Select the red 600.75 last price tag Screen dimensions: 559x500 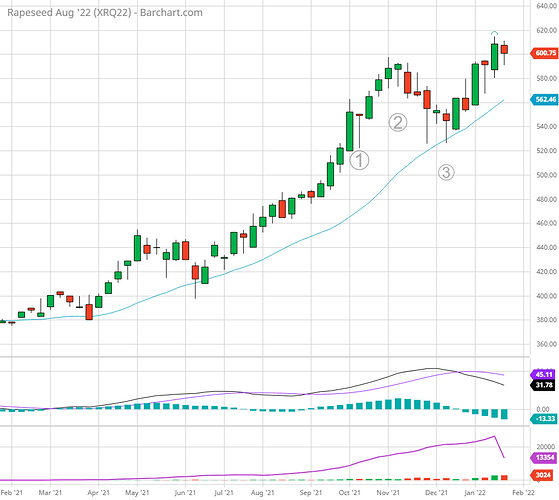tap(544, 53)
